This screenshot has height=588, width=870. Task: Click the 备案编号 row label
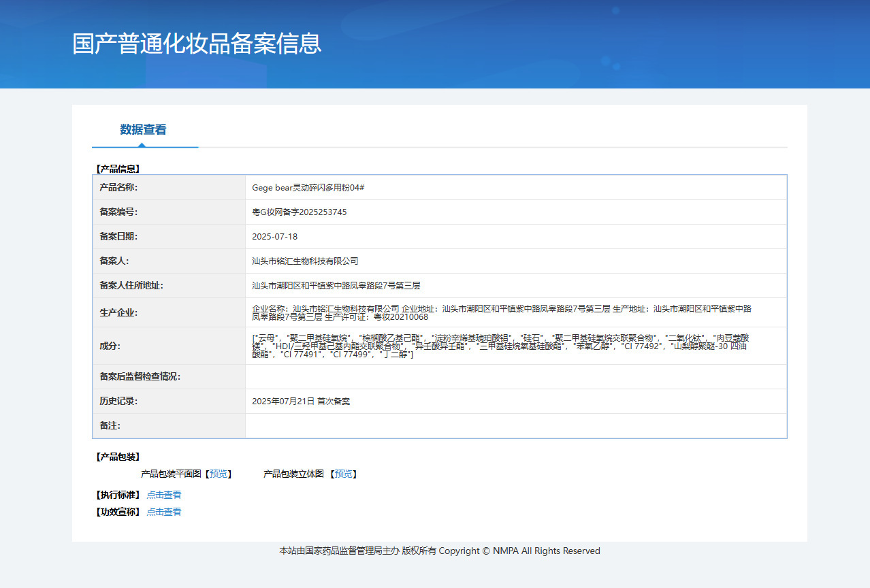click(118, 212)
